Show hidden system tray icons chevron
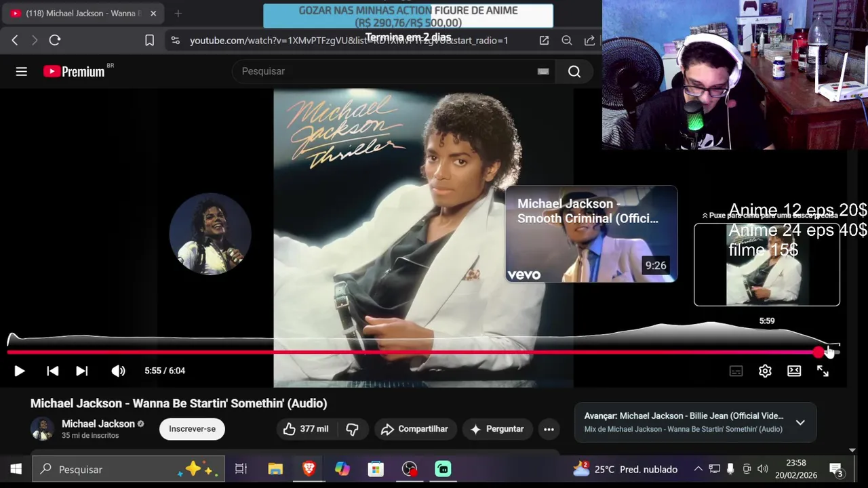Screen dimensions: 868x488 (698, 469)
